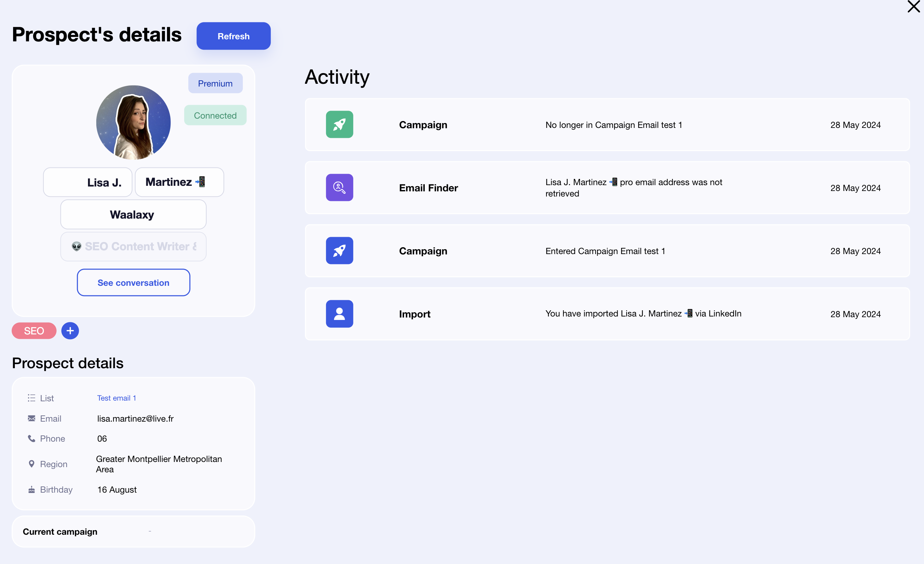924x564 pixels.
Task: Select the Activity tab heading
Action: (x=337, y=76)
